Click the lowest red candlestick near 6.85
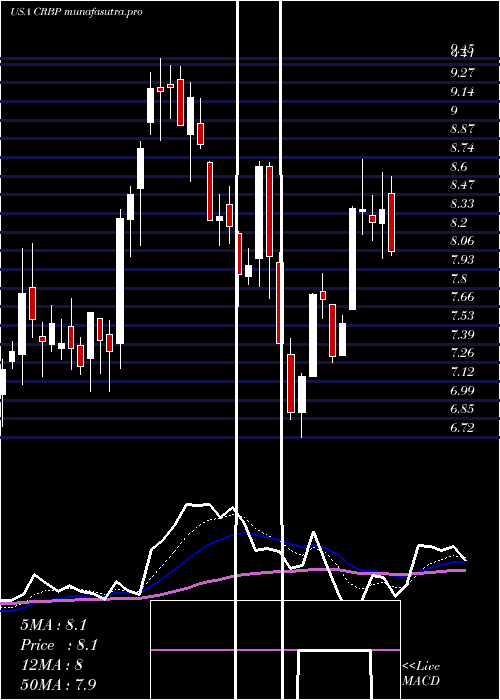 tap(291, 383)
